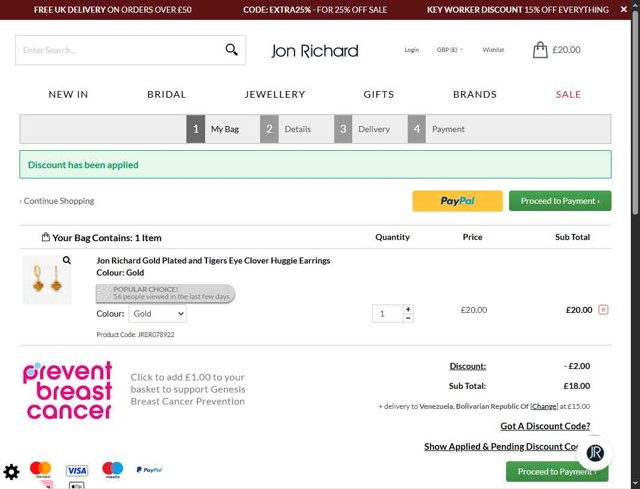
Task: Click the PayPal footer logo
Action: coord(149,470)
